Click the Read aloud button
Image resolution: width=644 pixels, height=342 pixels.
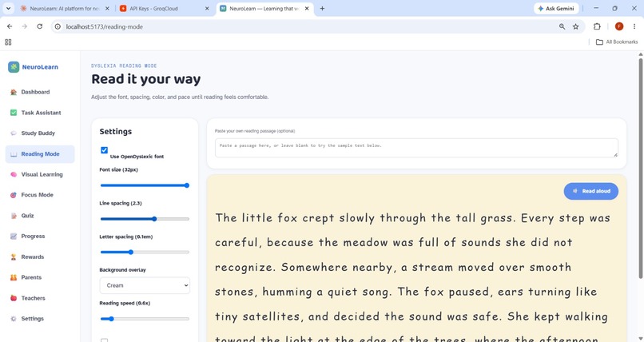[590, 191]
